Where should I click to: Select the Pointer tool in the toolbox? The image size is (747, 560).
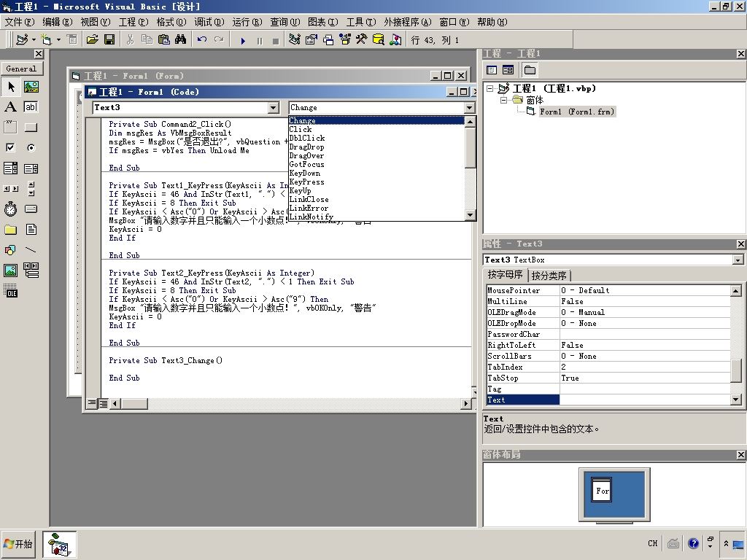10,87
